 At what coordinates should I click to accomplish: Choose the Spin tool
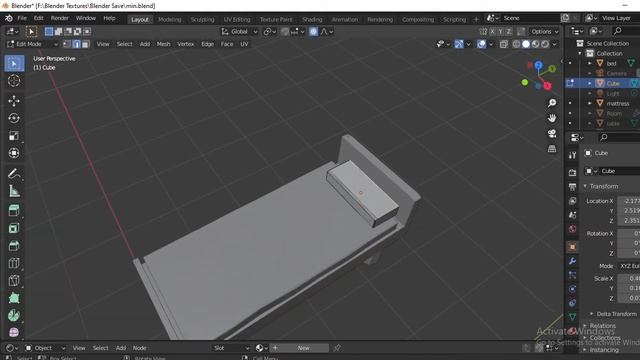click(x=14, y=316)
